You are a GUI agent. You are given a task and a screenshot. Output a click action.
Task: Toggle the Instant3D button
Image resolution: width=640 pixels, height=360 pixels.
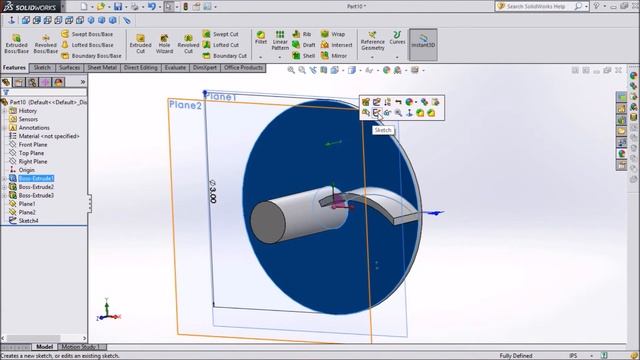tap(423, 44)
